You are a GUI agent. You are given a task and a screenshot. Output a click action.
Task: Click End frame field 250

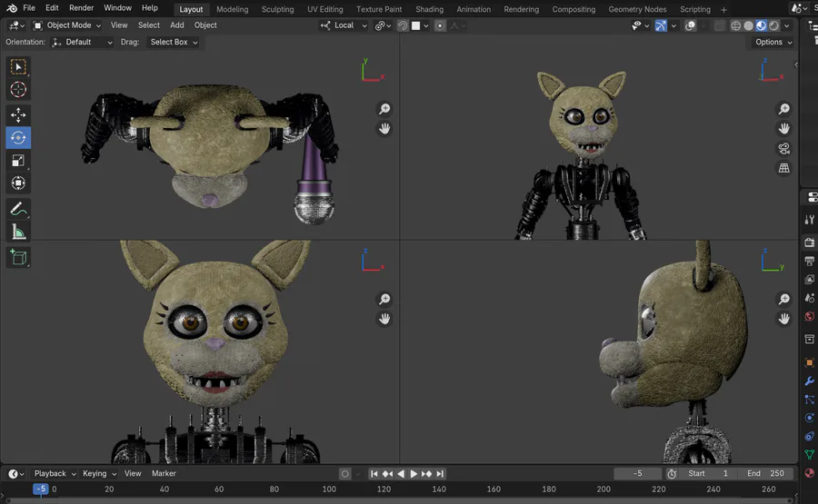pyautogui.click(x=766, y=474)
